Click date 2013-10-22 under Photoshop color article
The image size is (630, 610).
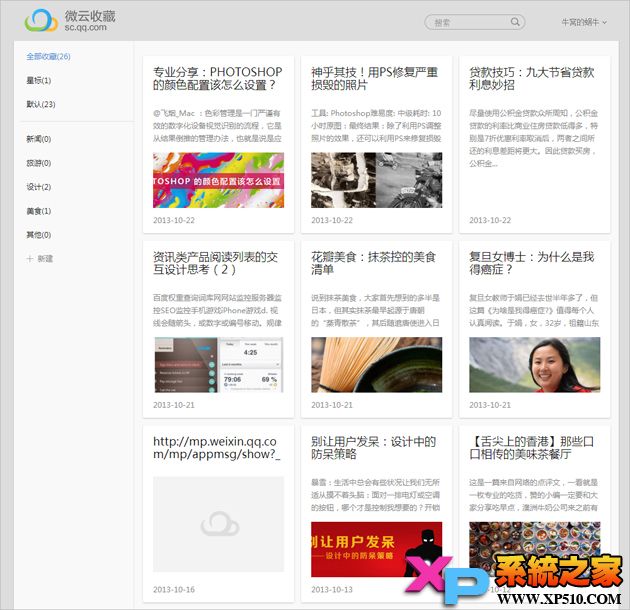[174, 220]
